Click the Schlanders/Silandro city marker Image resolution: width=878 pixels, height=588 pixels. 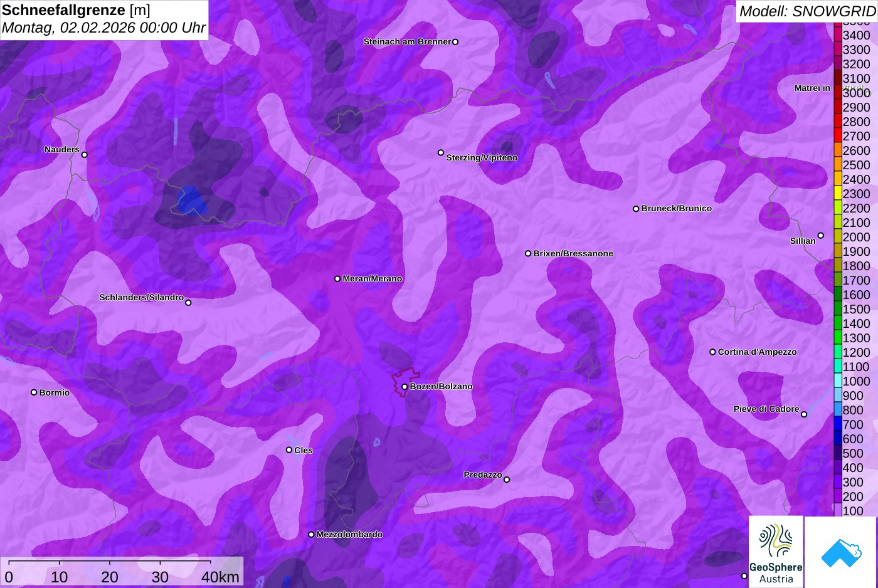click(x=188, y=303)
